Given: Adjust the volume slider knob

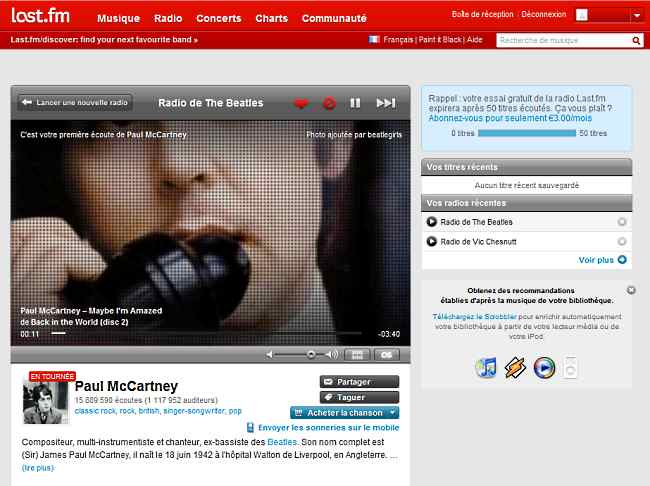Looking at the screenshot, I should (310, 355).
